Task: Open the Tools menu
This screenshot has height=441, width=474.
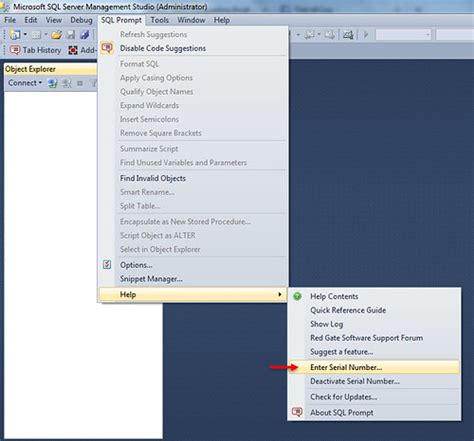Action: coord(159,20)
